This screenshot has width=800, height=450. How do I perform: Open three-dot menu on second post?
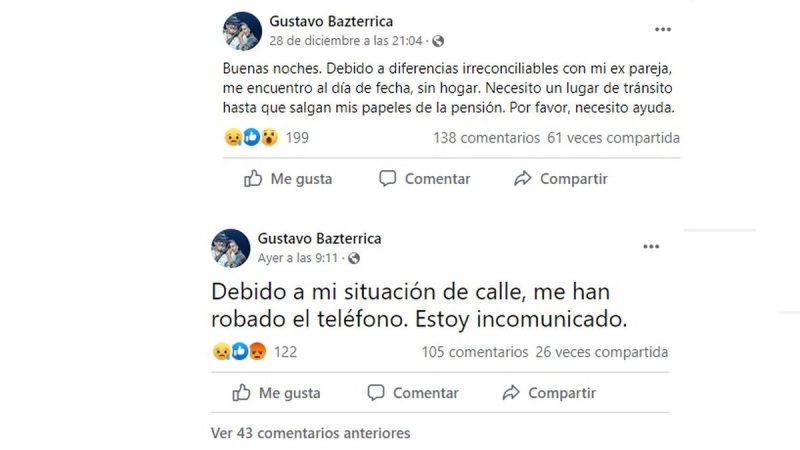tap(651, 246)
